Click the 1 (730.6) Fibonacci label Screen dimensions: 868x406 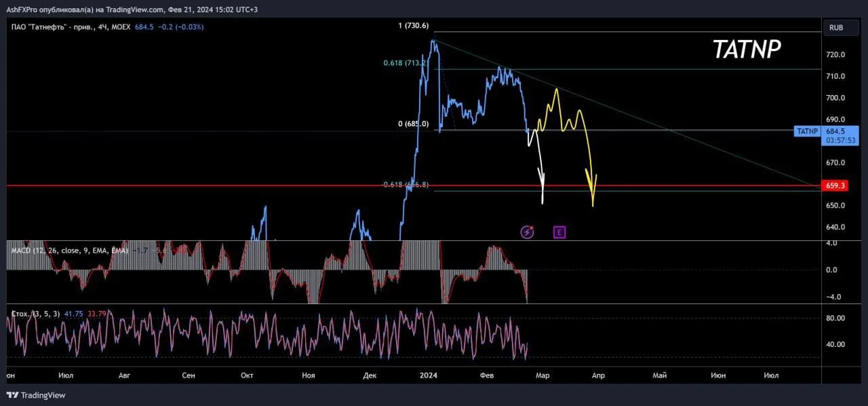[414, 26]
